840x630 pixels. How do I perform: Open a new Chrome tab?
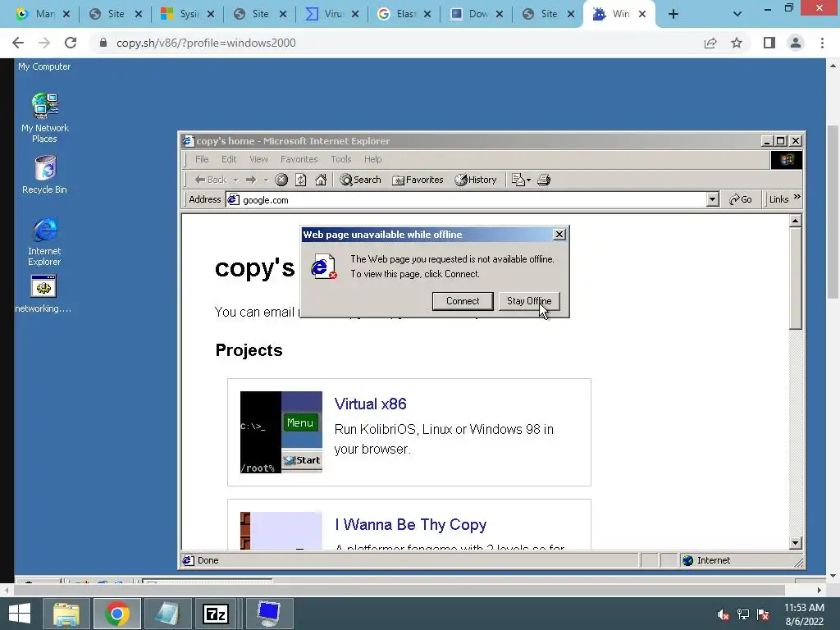coord(673,14)
